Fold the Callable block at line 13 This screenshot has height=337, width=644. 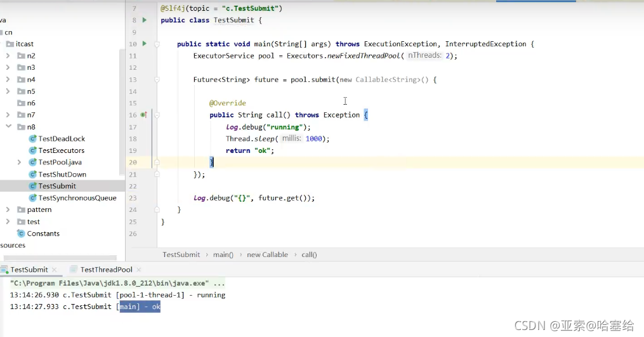(157, 80)
